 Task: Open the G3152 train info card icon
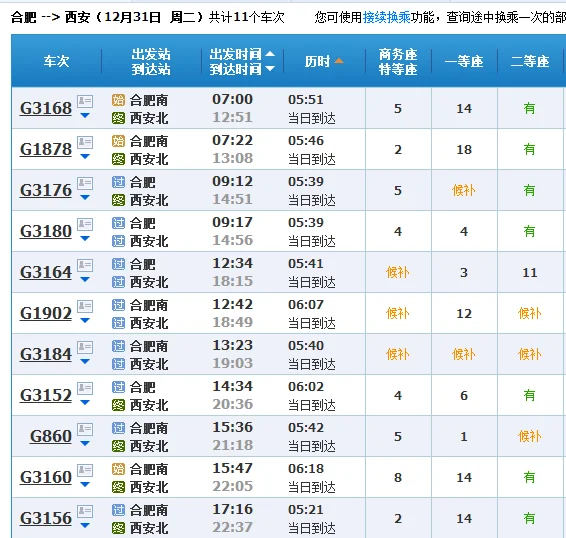click(x=85, y=388)
